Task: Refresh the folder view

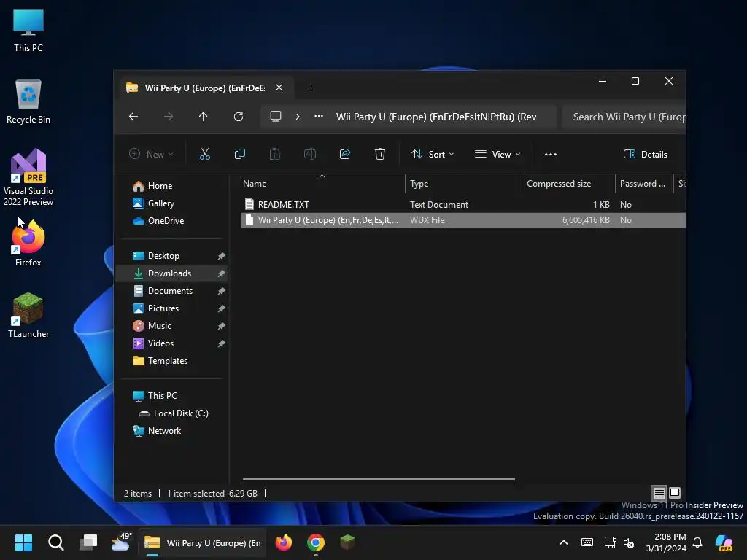Action: (x=239, y=117)
